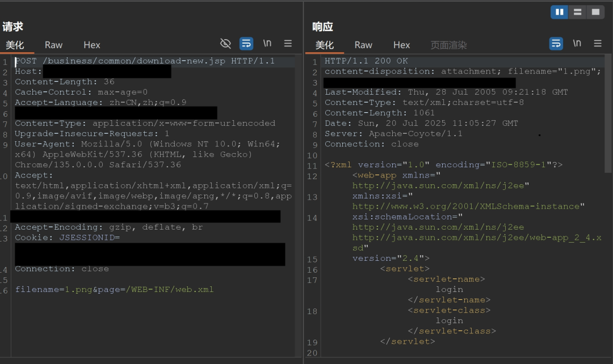Click the response pane vertical scrollbar
The image size is (613, 364).
pos(608,113)
